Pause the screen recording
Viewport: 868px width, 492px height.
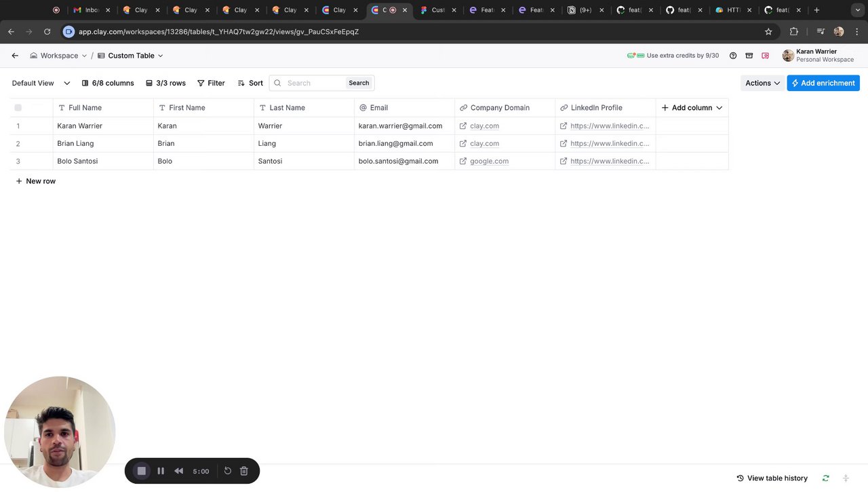(161, 471)
